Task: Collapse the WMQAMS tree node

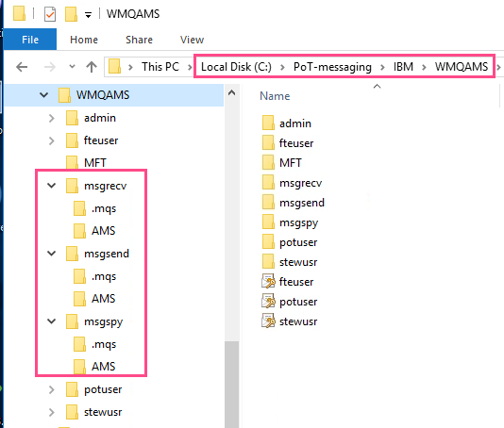Action: point(43,95)
